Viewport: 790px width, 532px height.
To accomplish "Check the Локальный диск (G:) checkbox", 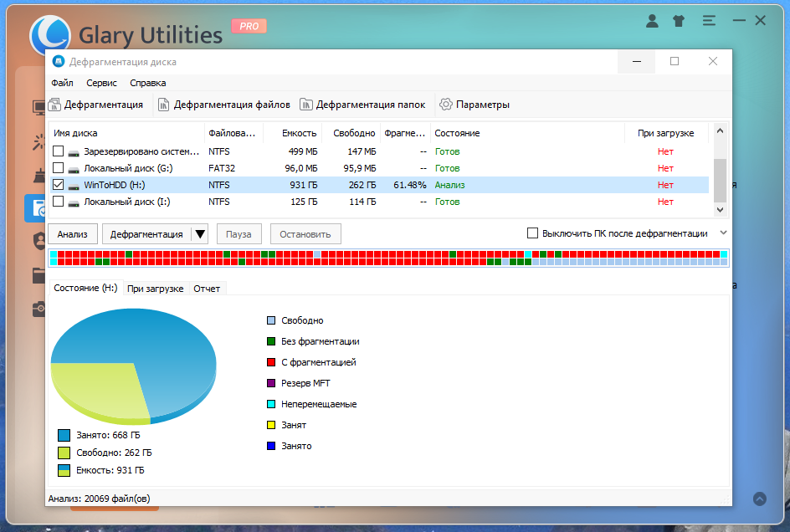I will coord(58,168).
